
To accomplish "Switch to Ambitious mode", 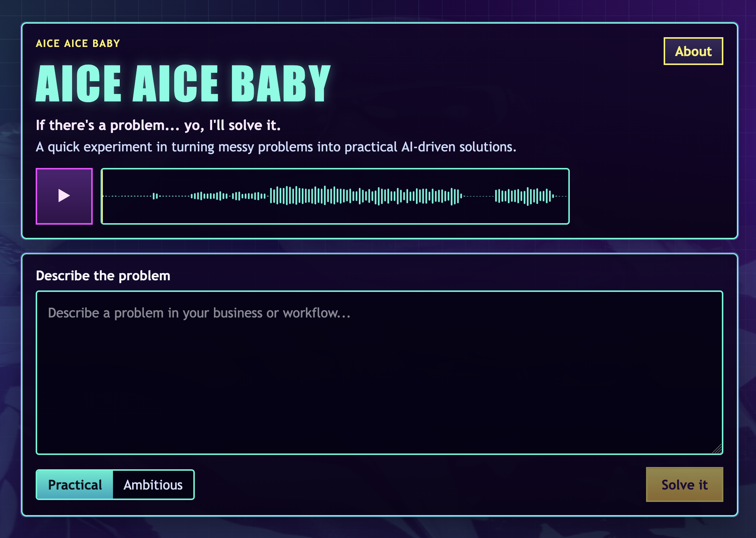I will pos(153,485).
